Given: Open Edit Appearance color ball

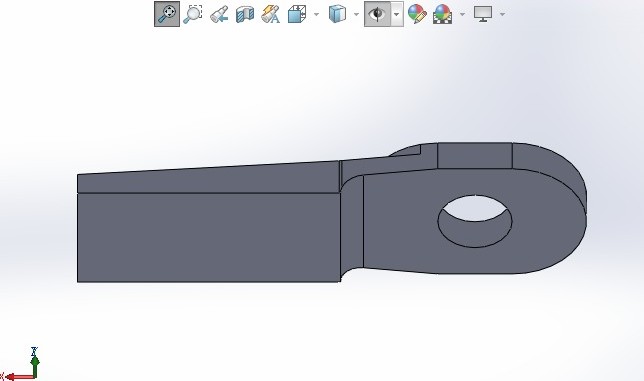Looking at the screenshot, I should [417, 14].
